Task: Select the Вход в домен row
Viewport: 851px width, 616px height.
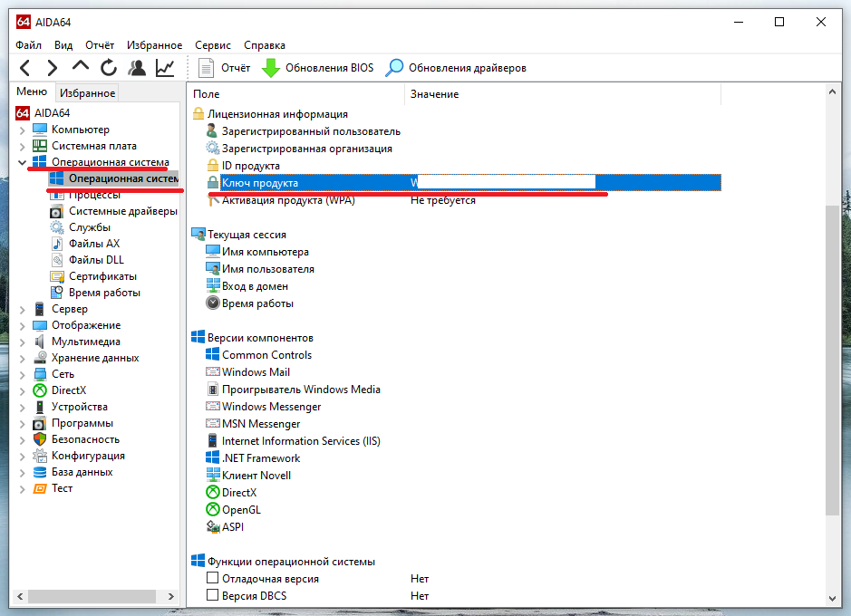Action: (x=255, y=286)
